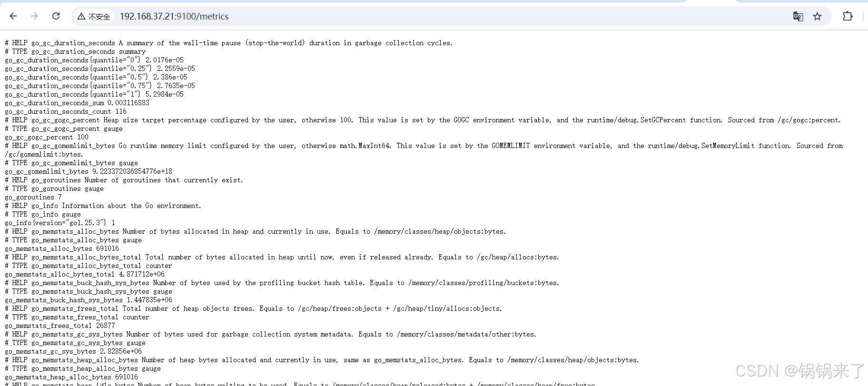Click the HELP line about number of goroutines
Viewport: 868px width, 386px height.
pos(124,180)
